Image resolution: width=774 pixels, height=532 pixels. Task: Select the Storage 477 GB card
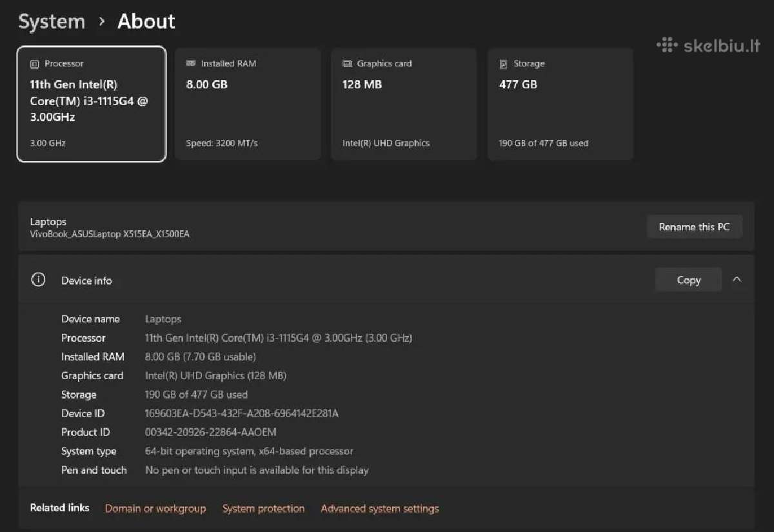[x=561, y=104]
